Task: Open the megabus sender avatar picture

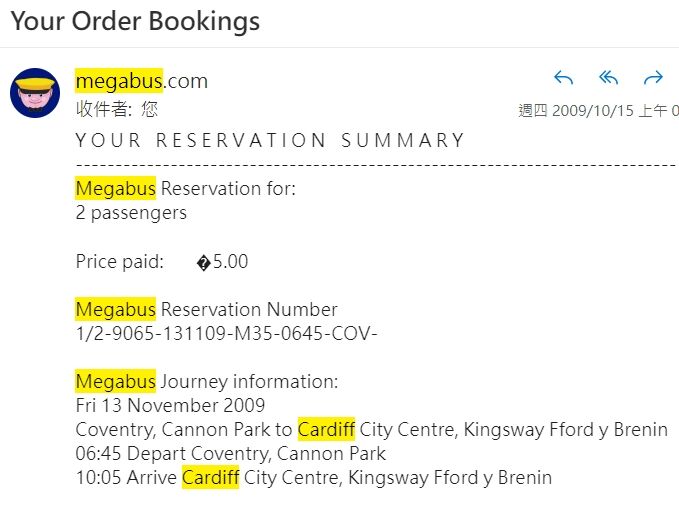Action: click(x=35, y=93)
